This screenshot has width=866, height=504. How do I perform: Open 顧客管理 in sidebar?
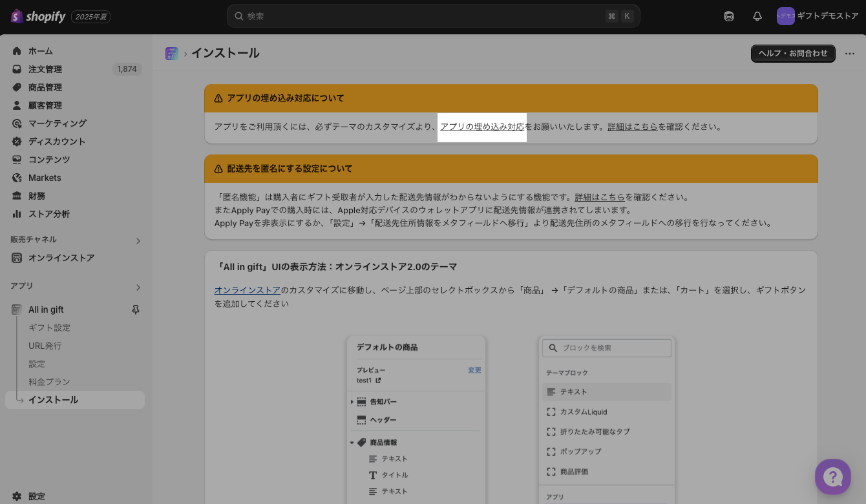pos(45,105)
